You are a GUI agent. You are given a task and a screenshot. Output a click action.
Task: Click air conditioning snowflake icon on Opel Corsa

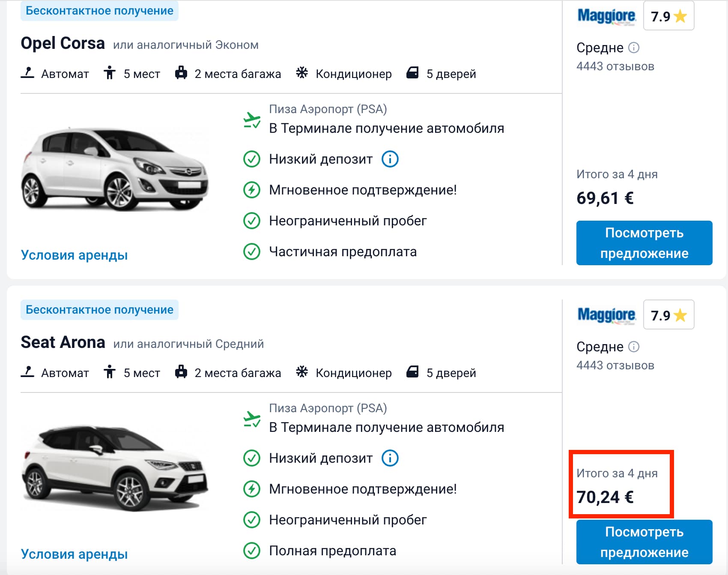tap(302, 73)
